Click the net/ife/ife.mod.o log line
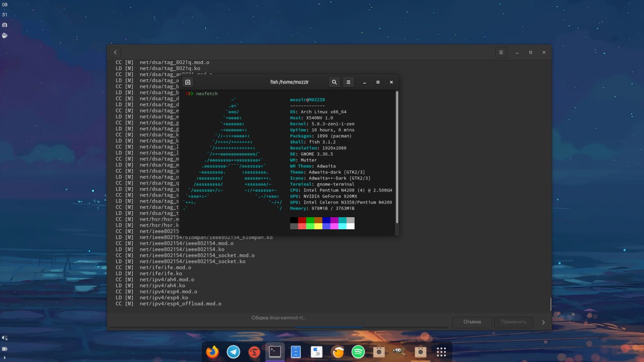 click(153, 267)
